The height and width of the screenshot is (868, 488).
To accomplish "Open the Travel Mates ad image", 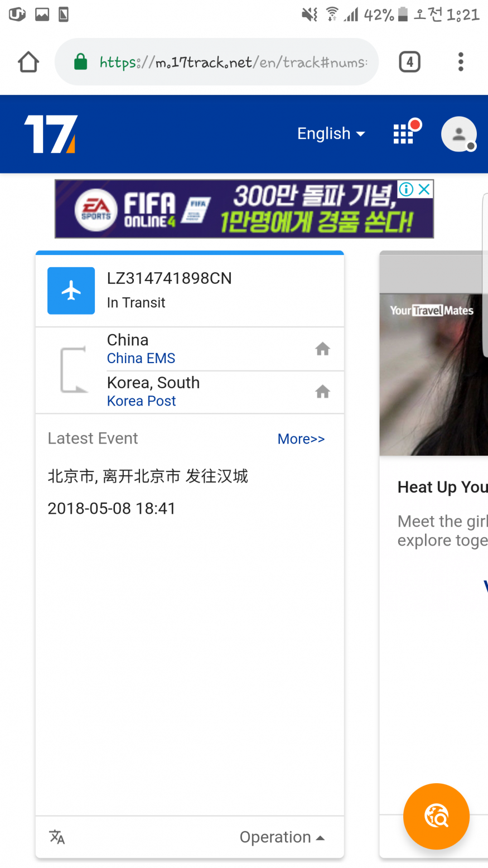I will [x=434, y=375].
